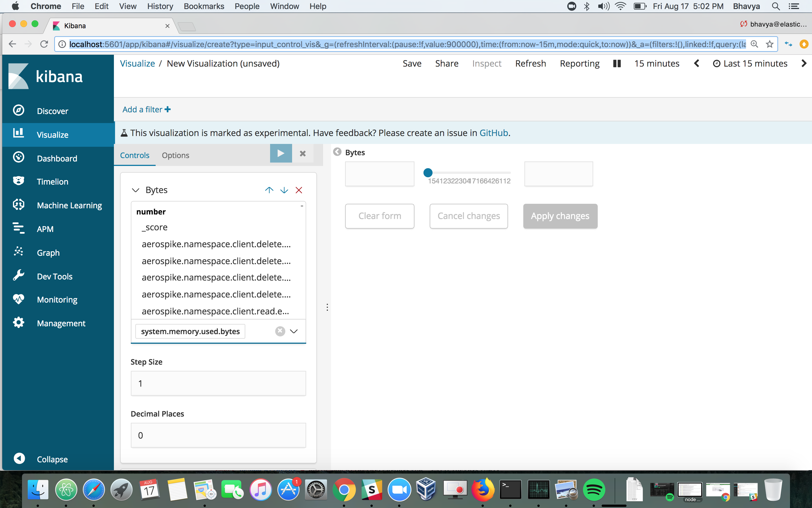
Task: Toggle the field dropdown arrow
Action: (x=294, y=331)
